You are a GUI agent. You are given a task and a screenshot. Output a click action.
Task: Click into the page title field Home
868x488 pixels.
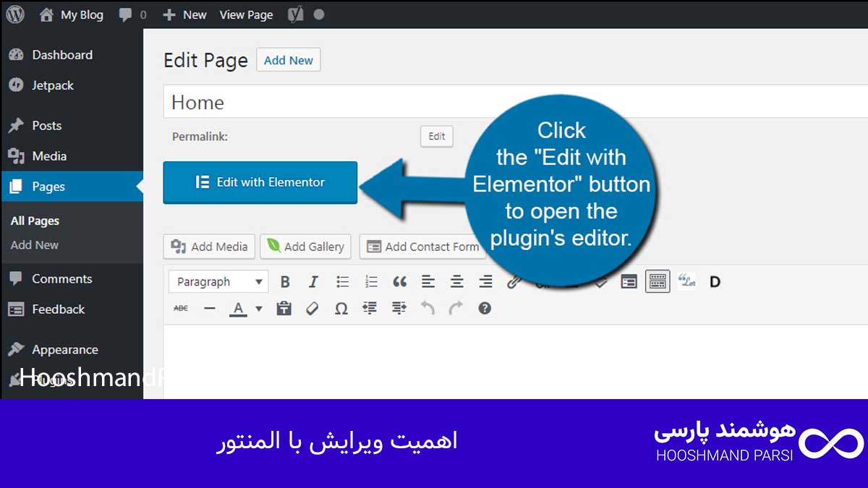(x=516, y=102)
